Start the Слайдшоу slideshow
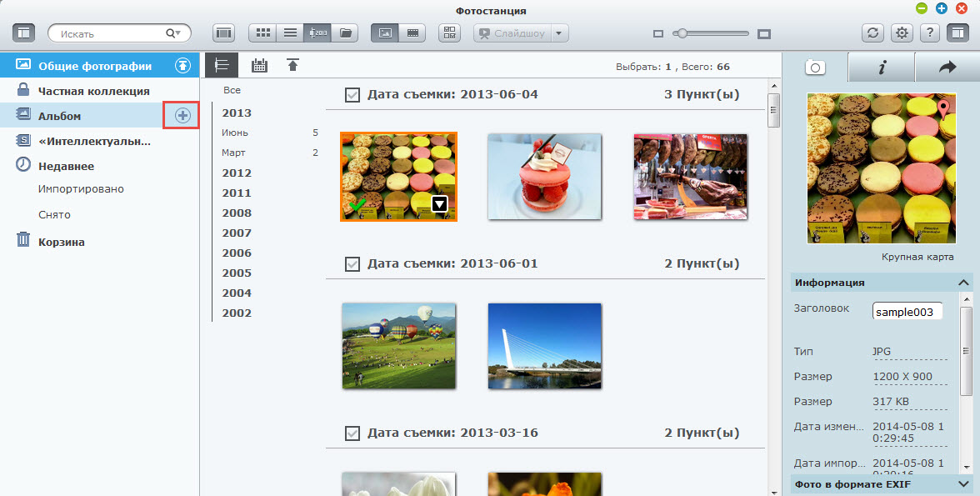 tap(512, 33)
